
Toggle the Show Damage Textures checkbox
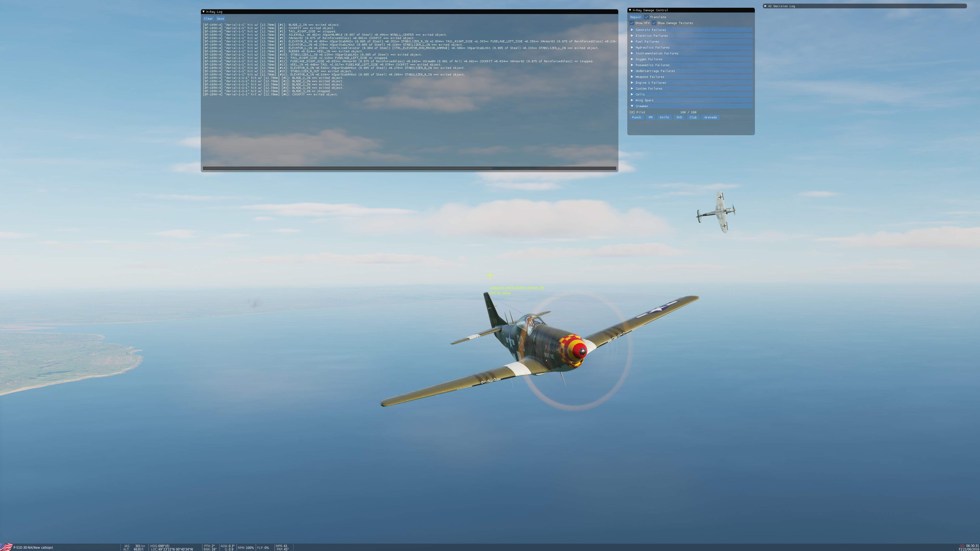click(x=654, y=23)
